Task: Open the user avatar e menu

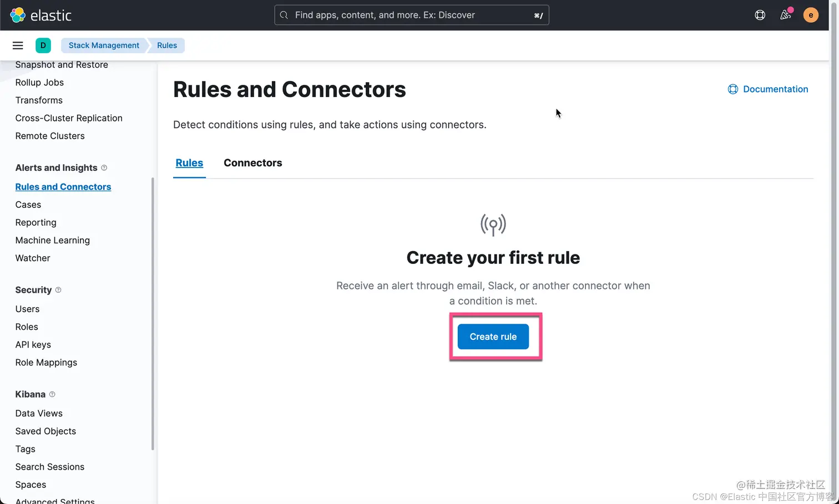Action: (x=811, y=15)
